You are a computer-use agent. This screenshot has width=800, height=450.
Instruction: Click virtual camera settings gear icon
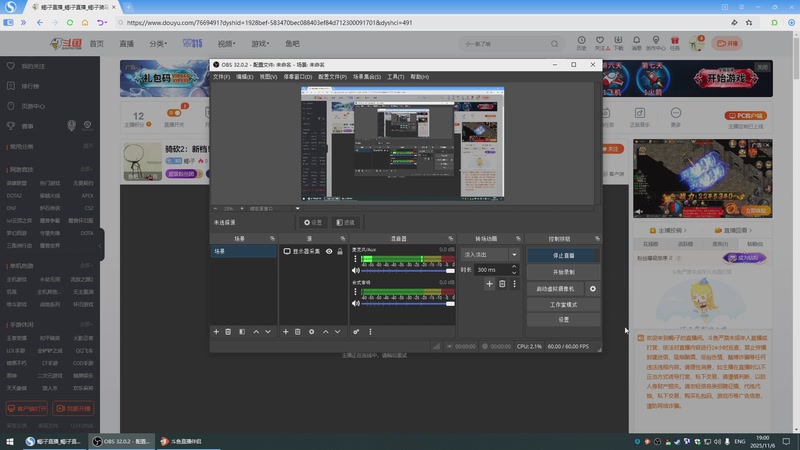pos(593,288)
